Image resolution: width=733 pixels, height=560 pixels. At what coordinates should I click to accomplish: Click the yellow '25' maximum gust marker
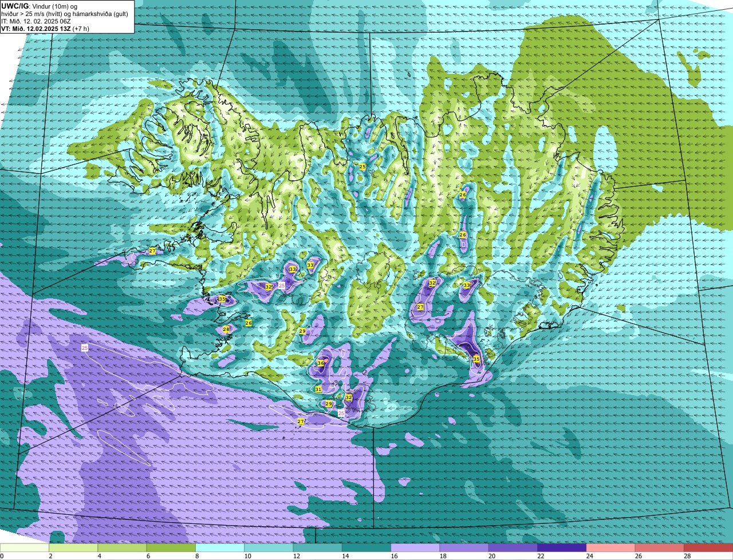(362, 167)
